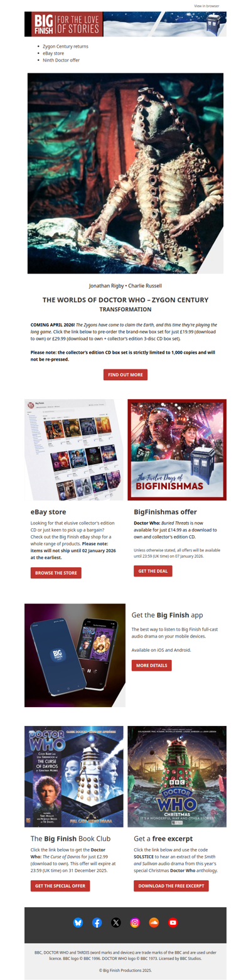The height and width of the screenshot is (980, 251).
Task: Open the Big Finish app phones image
Action: pos(75,655)
